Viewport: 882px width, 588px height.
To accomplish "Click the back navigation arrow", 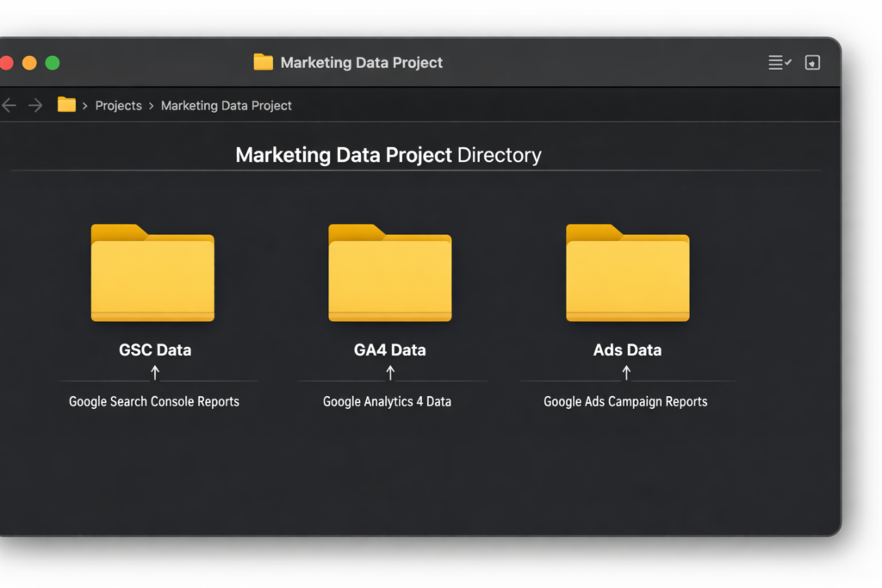I will coord(9,104).
